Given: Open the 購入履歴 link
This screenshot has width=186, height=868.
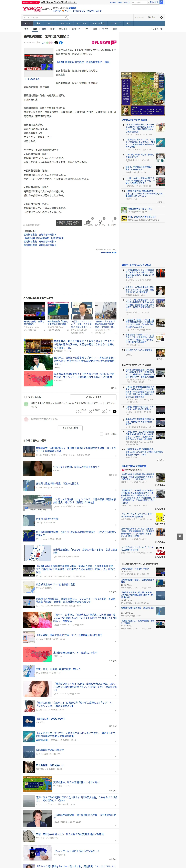Looking at the screenshot, I should click(x=152, y=17).
